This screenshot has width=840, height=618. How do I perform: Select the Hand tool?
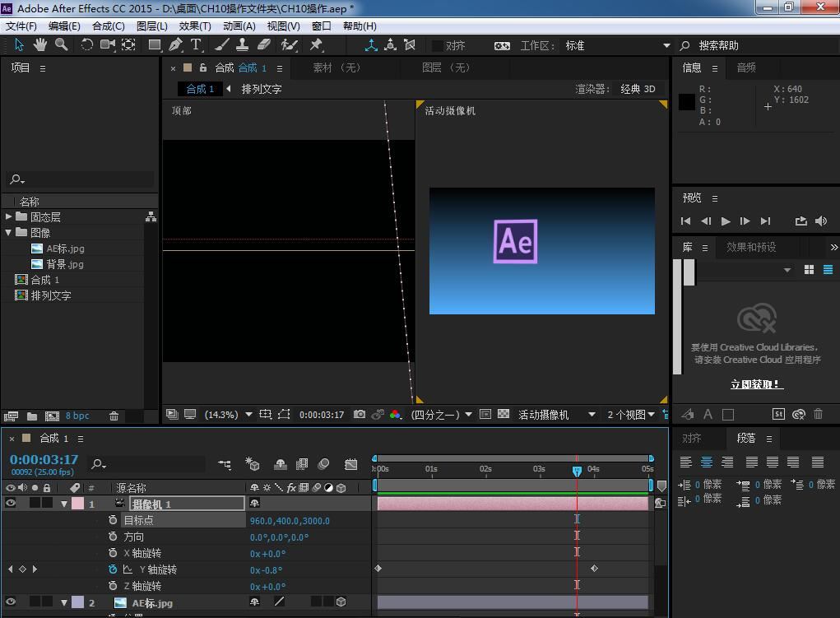pyautogui.click(x=39, y=45)
